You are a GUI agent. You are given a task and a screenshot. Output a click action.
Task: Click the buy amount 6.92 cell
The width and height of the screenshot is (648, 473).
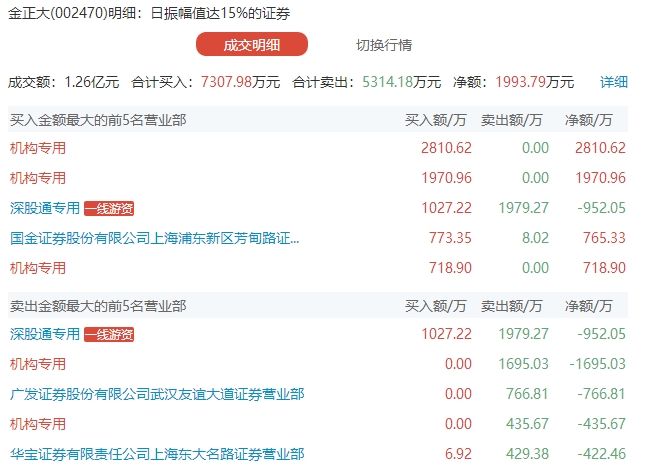coord(458,454)
